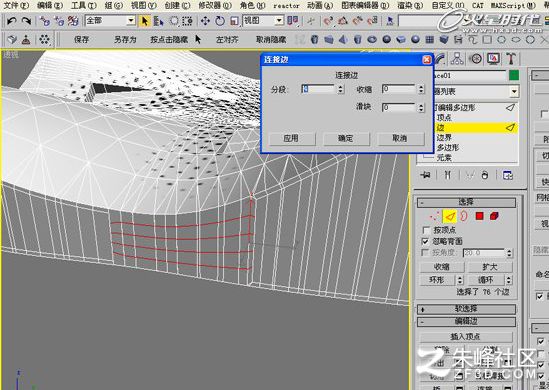Click the 循环 spinner arrows
The image size is (549, 390).
pyautogui.click(x=509, y=280)
